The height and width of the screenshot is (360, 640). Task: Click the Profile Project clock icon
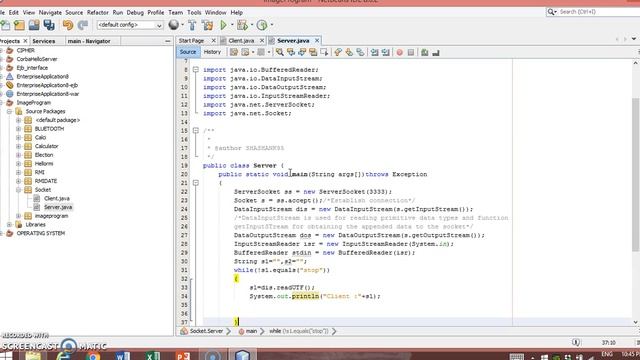click(262, 25)
